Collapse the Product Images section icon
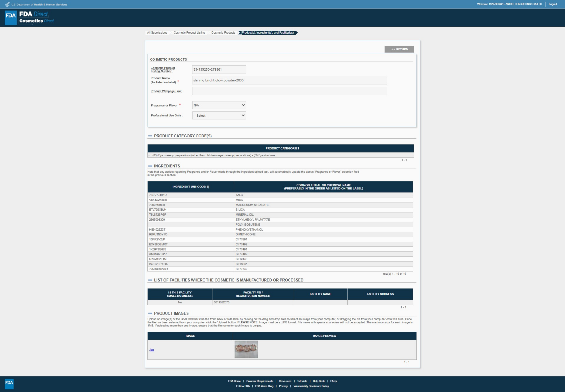Viewport: 565px width, 392px height. 150,313
